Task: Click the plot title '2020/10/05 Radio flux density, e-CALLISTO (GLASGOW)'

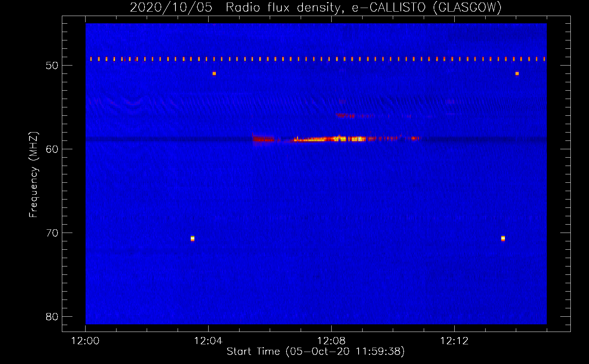Action: [316, 7]
